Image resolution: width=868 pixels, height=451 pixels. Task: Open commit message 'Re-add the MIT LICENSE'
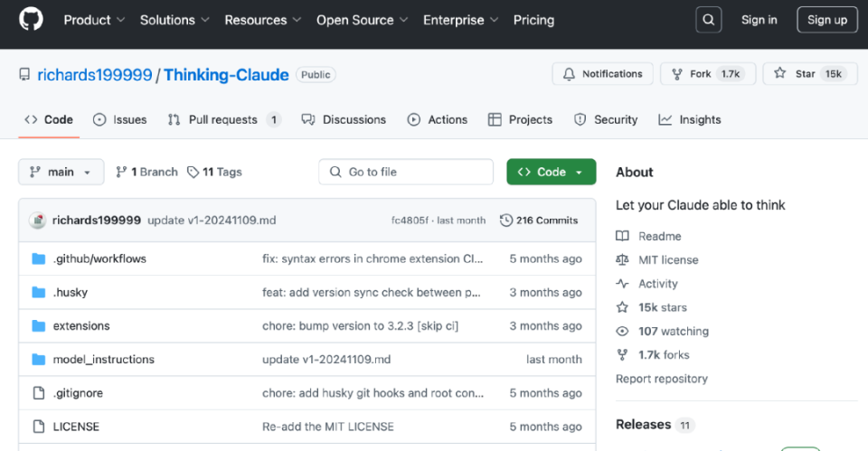point(327,427)
